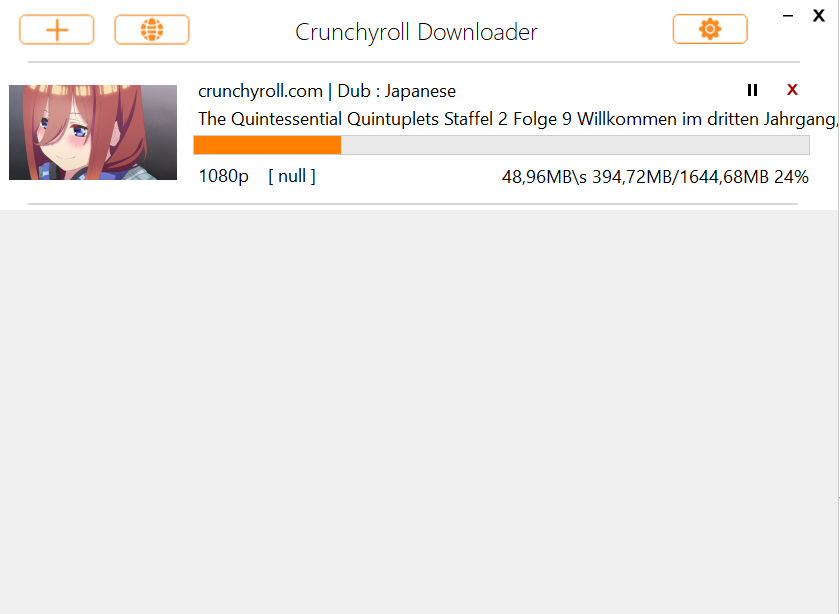The height and width of the screenshot is (614, 840).
Task: Click the 394,72MB/1644,68MB size text
Action: point(680,177)
